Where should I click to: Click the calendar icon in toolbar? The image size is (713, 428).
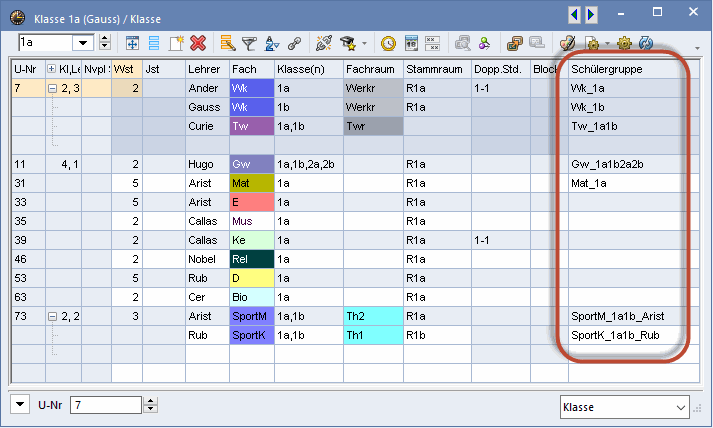[x=410, y=43]
